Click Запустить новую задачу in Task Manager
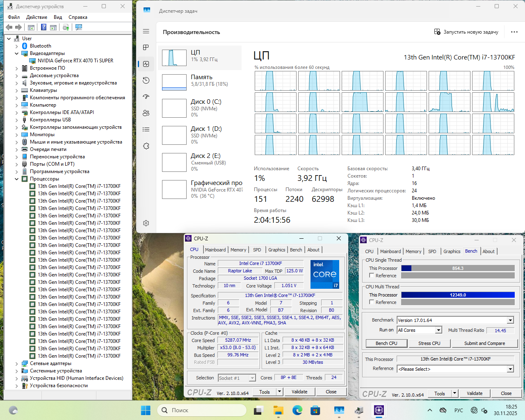The height and width of the screenshot is (420, 525). click(466, 32)
